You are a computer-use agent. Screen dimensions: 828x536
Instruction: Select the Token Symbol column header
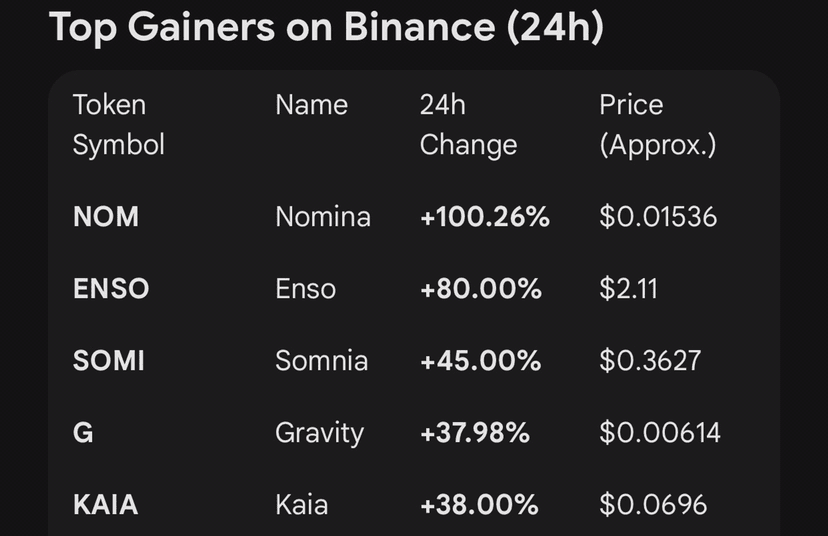coord(119,125)
